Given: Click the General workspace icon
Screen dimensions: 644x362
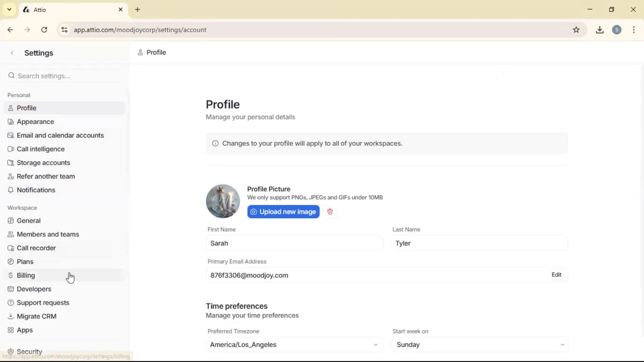Looking at the screenshot, I should click(11, 221).
